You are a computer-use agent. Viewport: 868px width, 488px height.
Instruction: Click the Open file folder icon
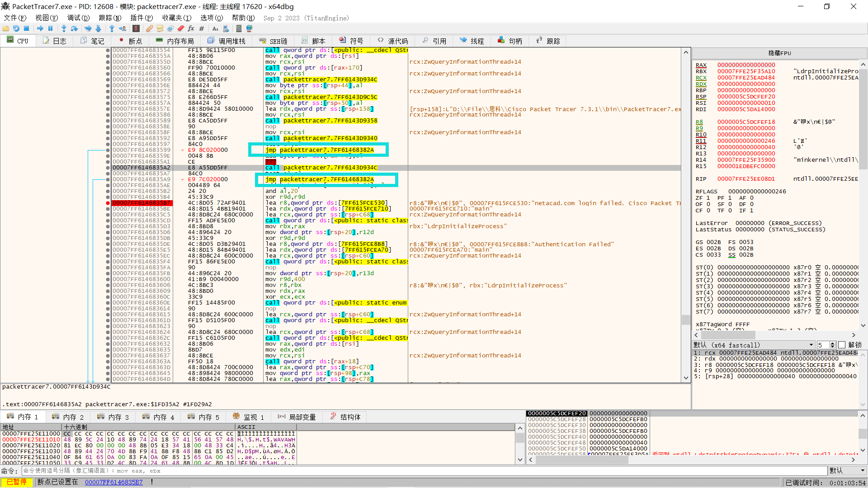[6, 28]
